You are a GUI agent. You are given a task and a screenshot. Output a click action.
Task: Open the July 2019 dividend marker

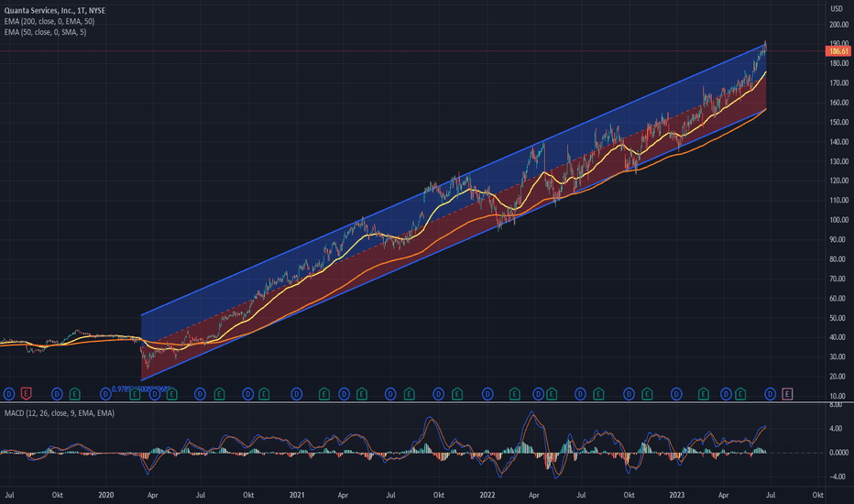(x=9, y=393)
